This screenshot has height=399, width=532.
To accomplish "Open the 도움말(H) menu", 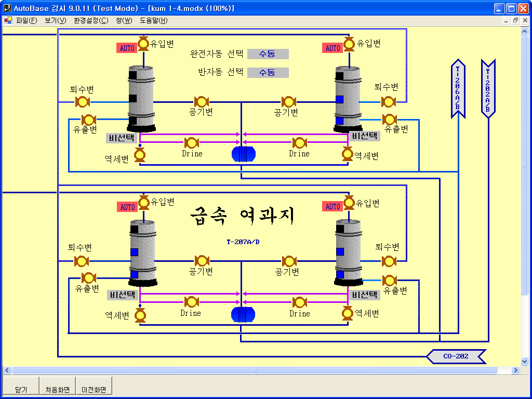I will coord(154,21).
